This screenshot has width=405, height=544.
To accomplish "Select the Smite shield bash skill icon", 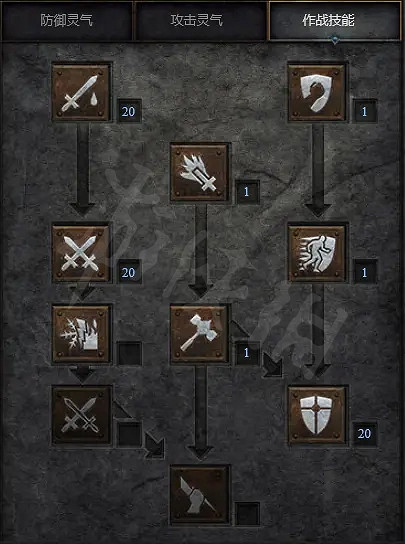I will (x=318, y=92).
